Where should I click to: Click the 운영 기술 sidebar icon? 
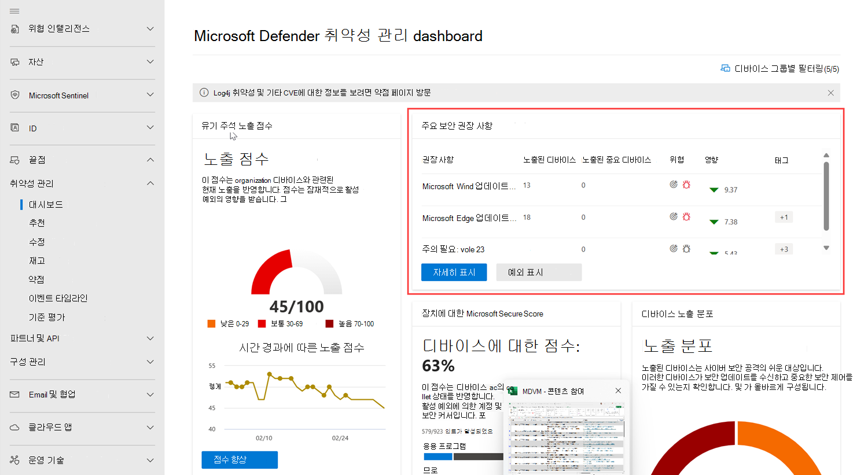tap(15, 460)
